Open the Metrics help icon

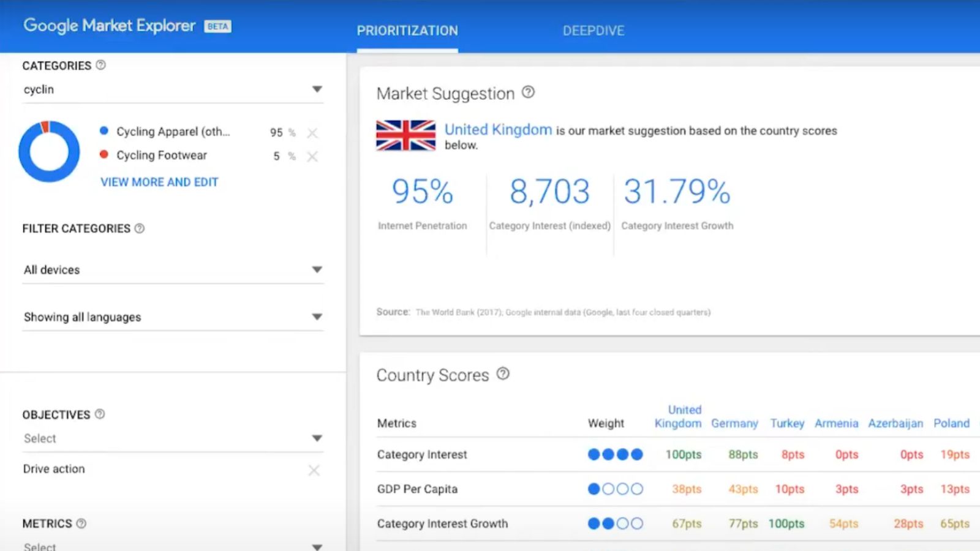coord(81,523)
